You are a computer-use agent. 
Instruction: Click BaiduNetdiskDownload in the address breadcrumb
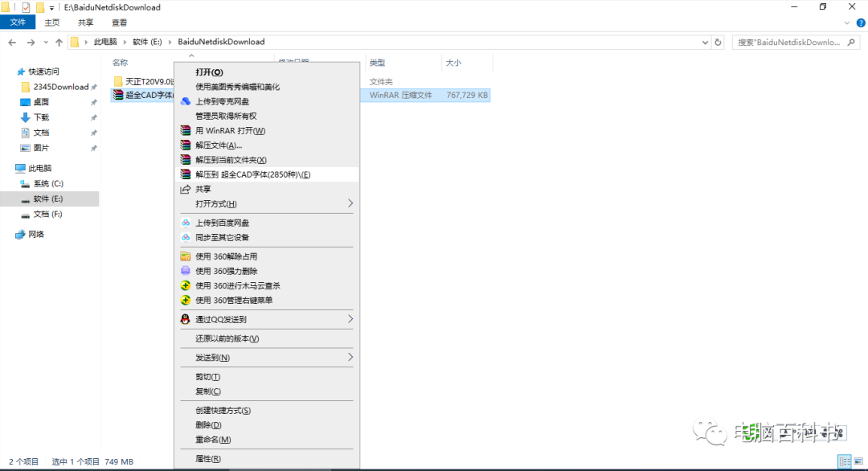pyautogui.click(x=222, y=42)
